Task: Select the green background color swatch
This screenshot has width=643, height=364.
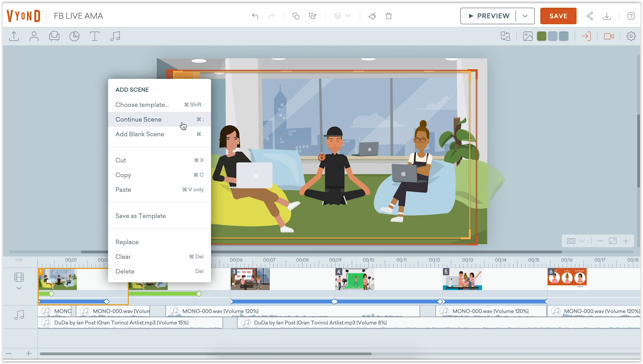Action: pos(541,36)
